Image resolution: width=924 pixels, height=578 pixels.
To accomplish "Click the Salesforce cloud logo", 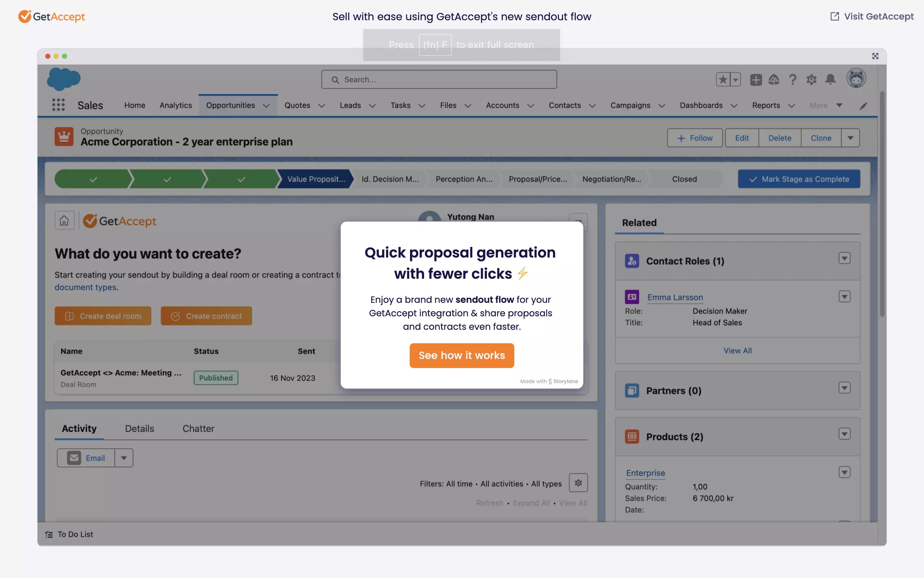I will tap(64, 79).
